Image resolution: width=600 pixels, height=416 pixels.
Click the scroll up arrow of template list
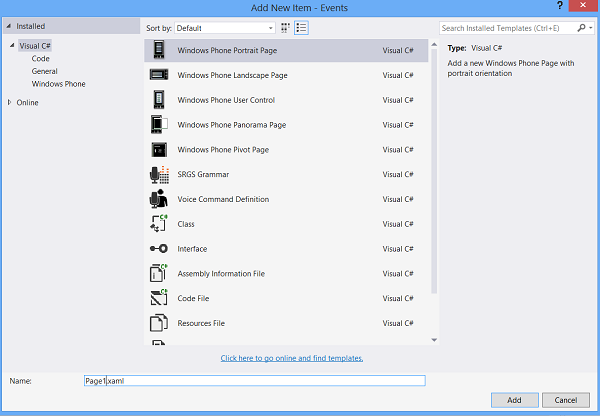[x=434, y=44]
